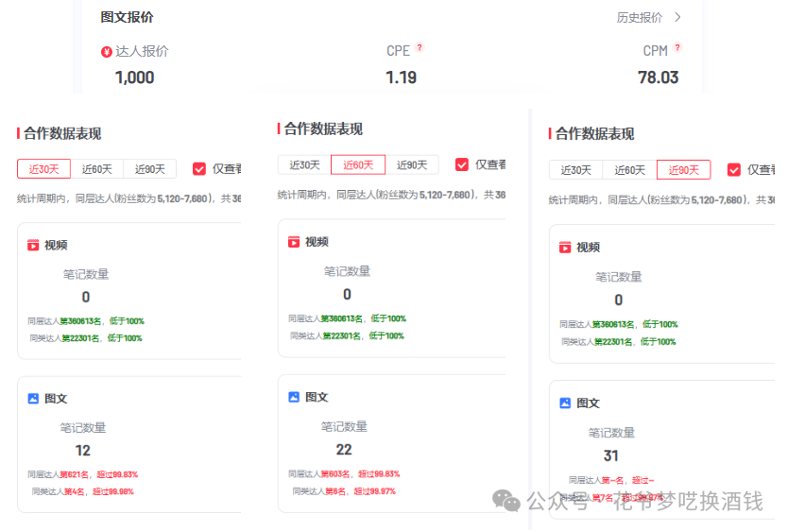
Task: Click the red 视频 icon in the 近60天-selected panel
Action: click(294, 242)
